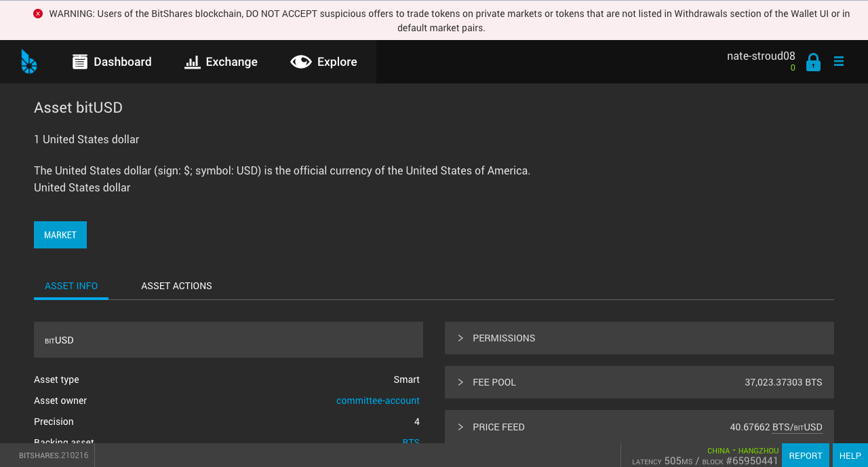Click the Help button in footer
This screenshot has width=868, height=467.
850,455
